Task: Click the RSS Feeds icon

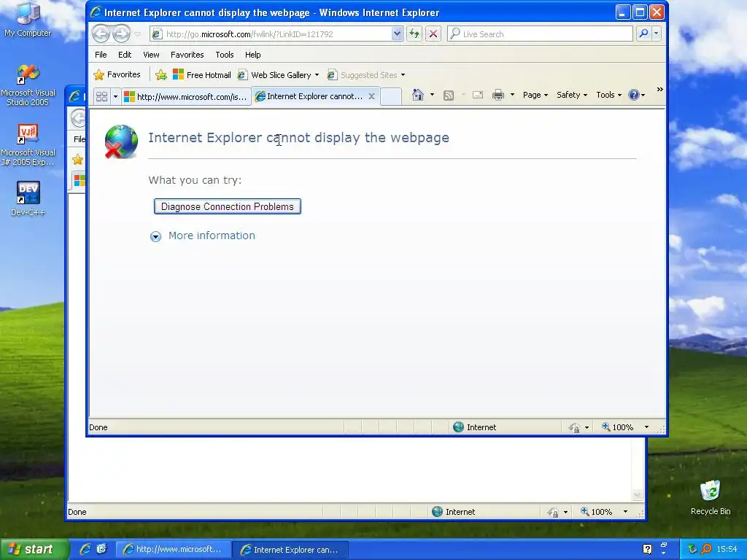Action: pos(449,96)
